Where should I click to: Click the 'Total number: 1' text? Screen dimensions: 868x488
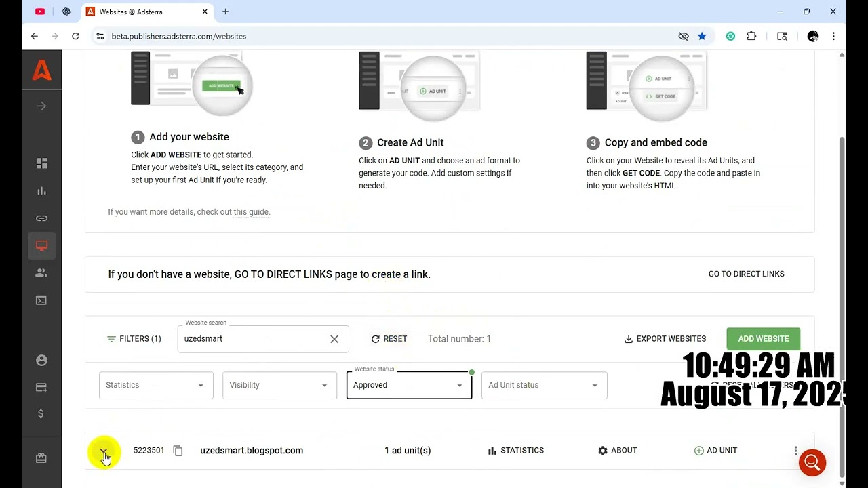[x=459, y=339]
